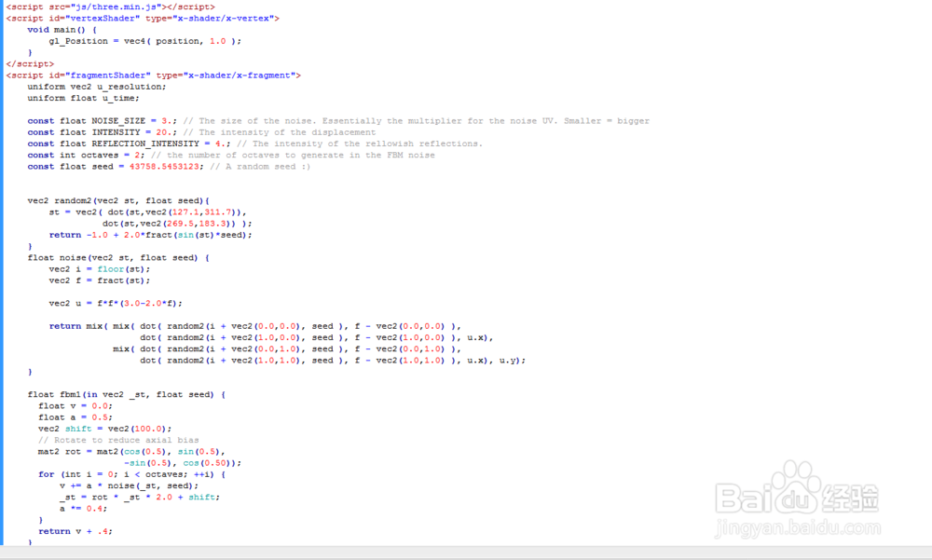Viewport: 932px width, 560px height.
Task: Click the 'vec2 shift = vec2(100.0);' line
Action: [104, 429]
